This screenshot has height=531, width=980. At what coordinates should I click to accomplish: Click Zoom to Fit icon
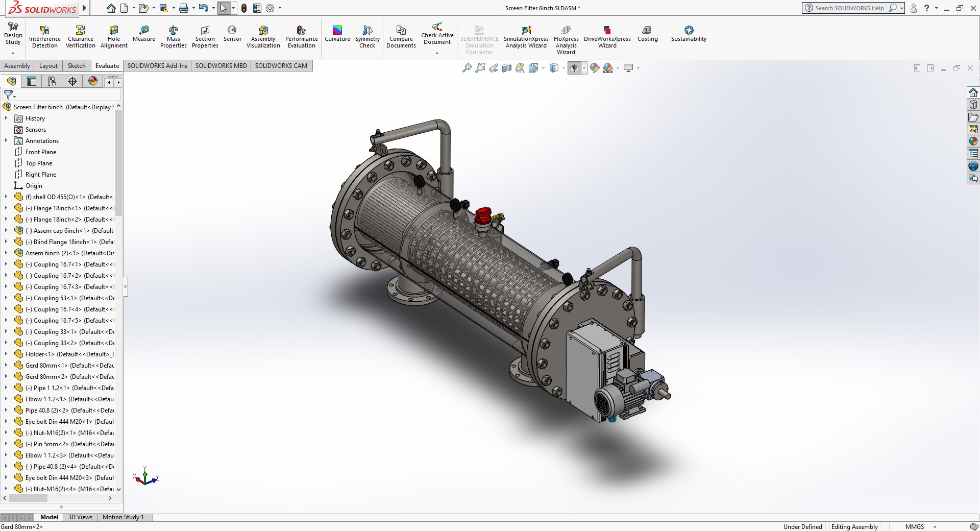(x=467, y=68)
